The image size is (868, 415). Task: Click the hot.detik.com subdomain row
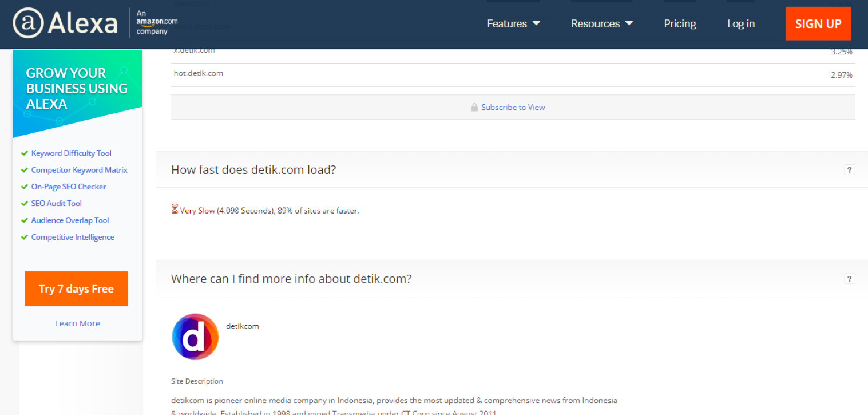pos(513,74)
